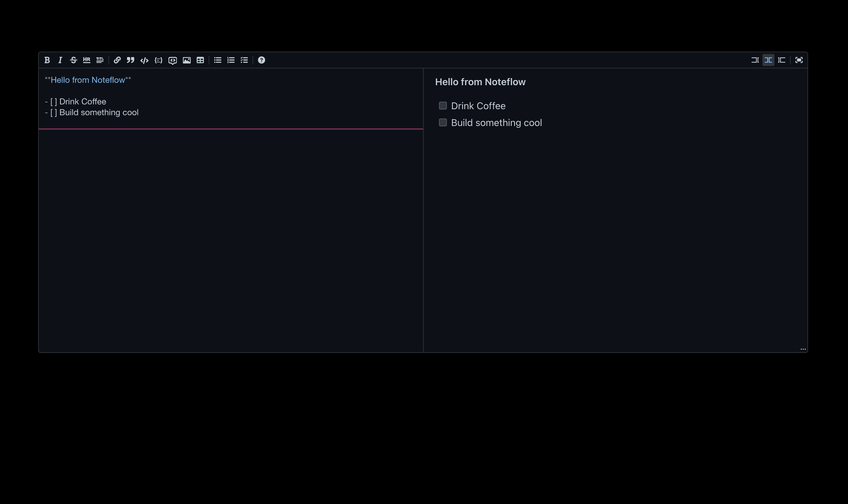Toggle bold formatting icon
This screenshot has height=504, width=848.
point(47,60)
